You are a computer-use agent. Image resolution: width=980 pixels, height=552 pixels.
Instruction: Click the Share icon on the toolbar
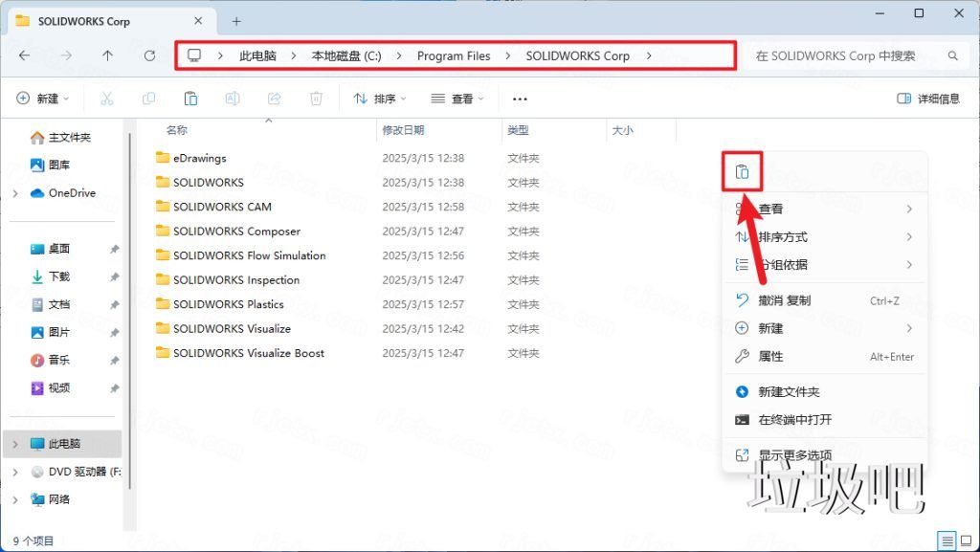275,99
